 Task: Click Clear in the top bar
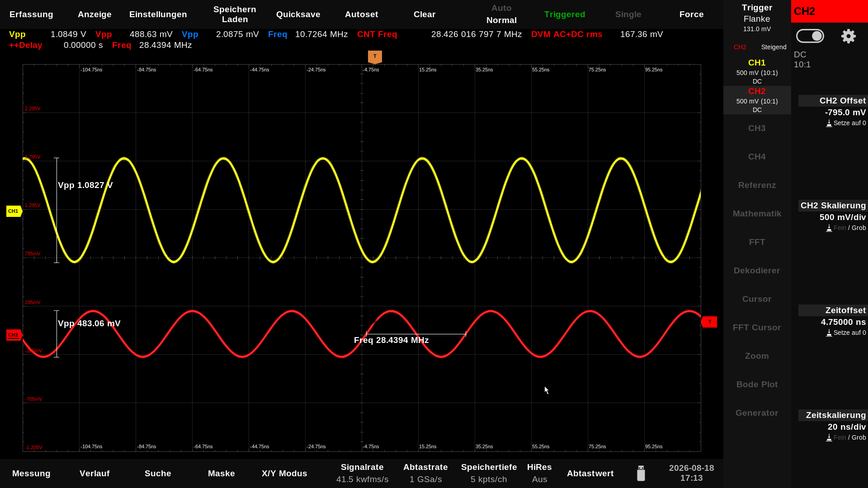tap(425, 14)
